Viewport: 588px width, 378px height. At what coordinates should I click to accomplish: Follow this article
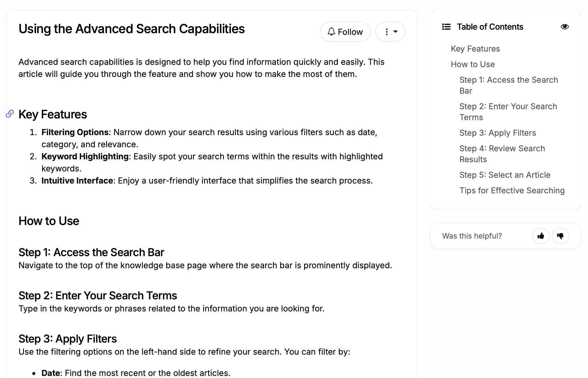coord(345,32)
